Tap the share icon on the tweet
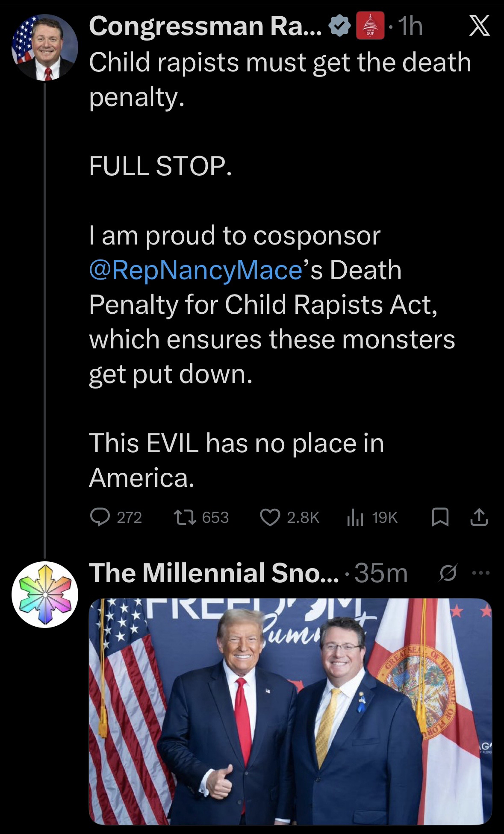Screen dimensions: 504x834 coord(479,518)
